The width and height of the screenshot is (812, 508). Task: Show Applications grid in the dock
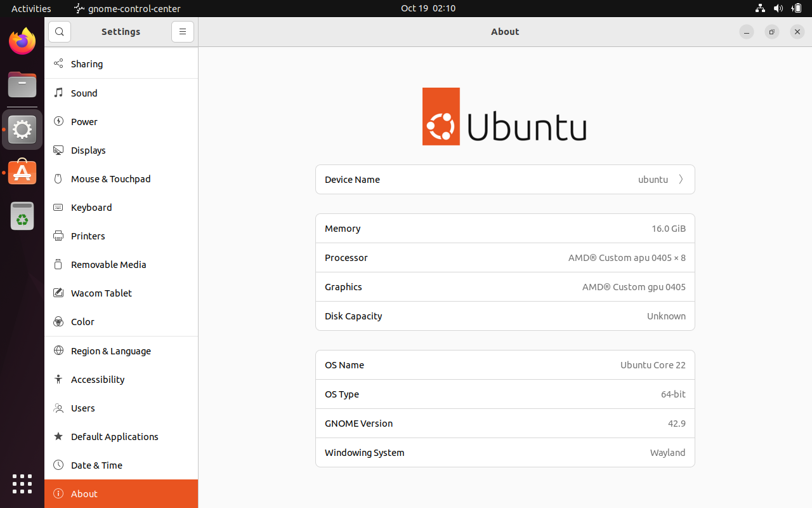click(x=22, y=484)
